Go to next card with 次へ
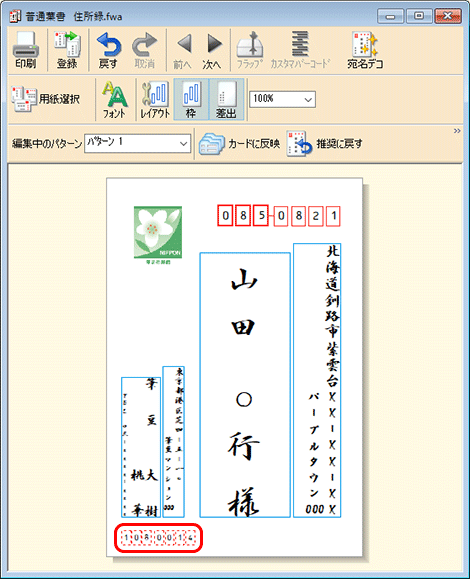The height and width of the screenshot is (579, 470). pos(212,52)
